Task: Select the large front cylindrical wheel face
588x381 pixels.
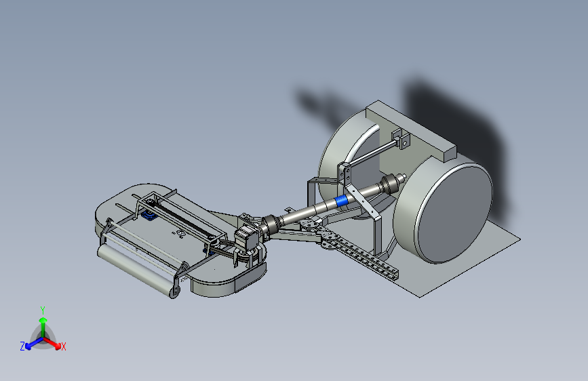Action: pos(455,214)
